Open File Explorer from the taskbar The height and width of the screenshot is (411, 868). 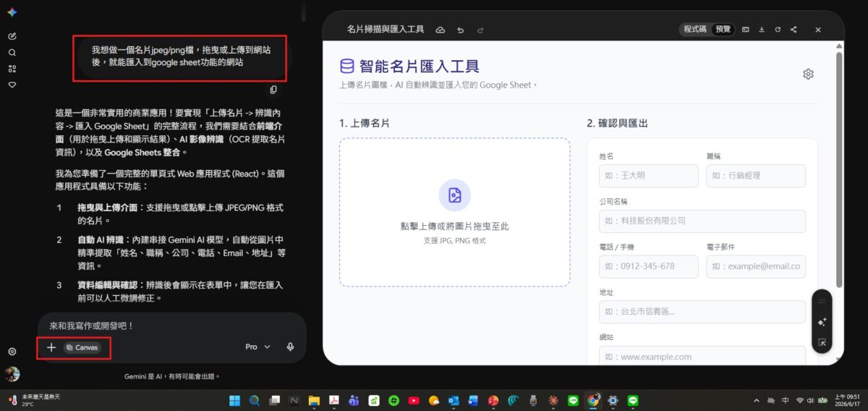tap(314, 400)
